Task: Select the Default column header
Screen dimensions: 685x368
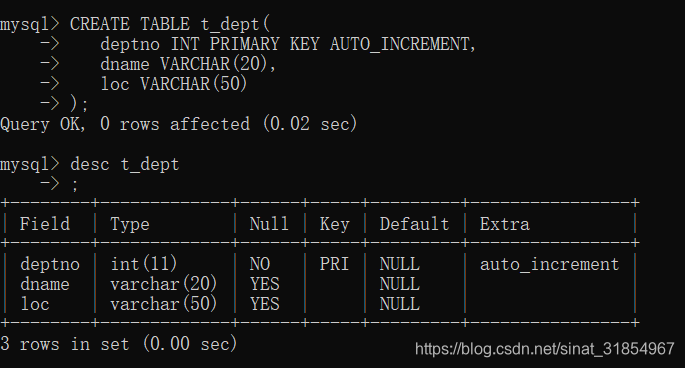Action: 414,224
